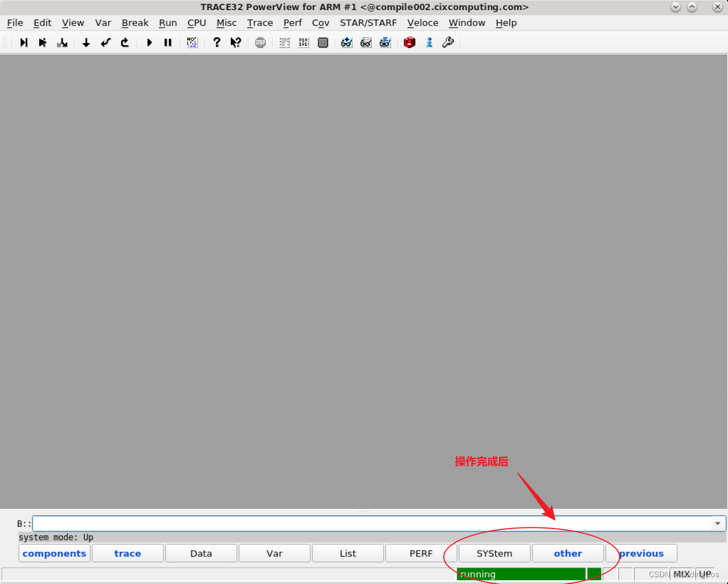Click the debug Mode toggle icon

192,42
